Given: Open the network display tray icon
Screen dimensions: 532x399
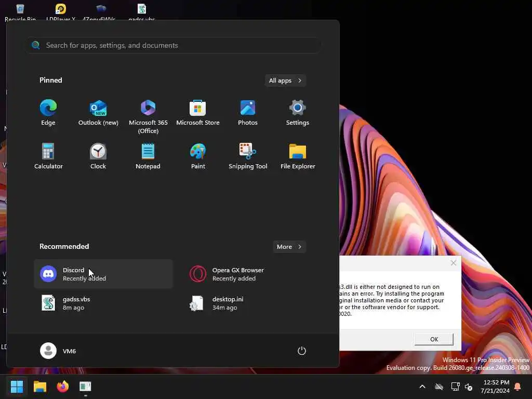Looking at the screenshot, I should tap(455, 387).
